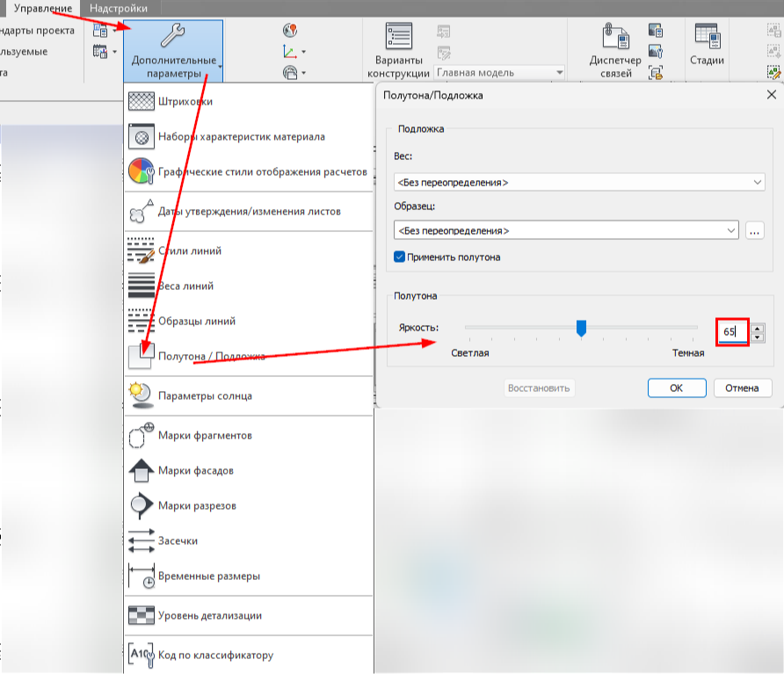Screen dimensions: 784x674
Task: Increase brightness with stepper up arrow
Action: tap(758, 329)
